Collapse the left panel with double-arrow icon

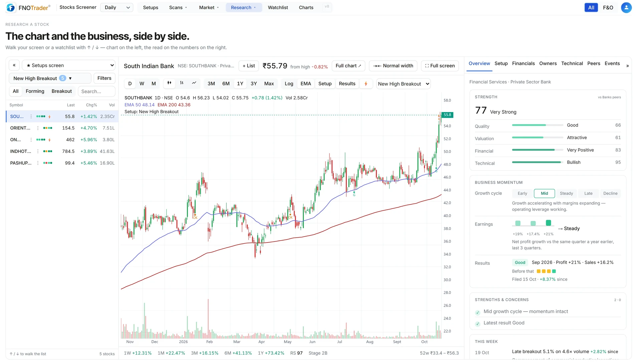click(x=14, y=65)
